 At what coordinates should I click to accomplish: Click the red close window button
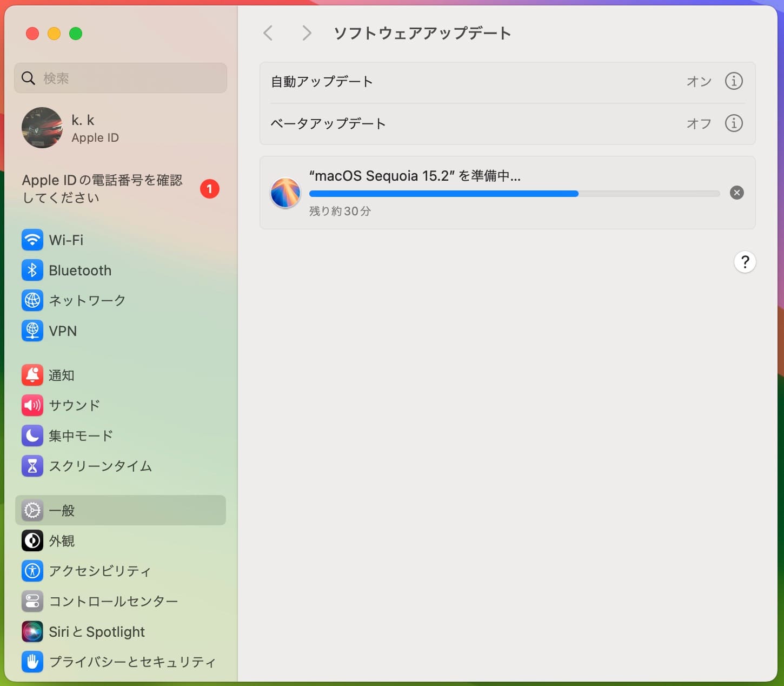(x=32, y=34)
